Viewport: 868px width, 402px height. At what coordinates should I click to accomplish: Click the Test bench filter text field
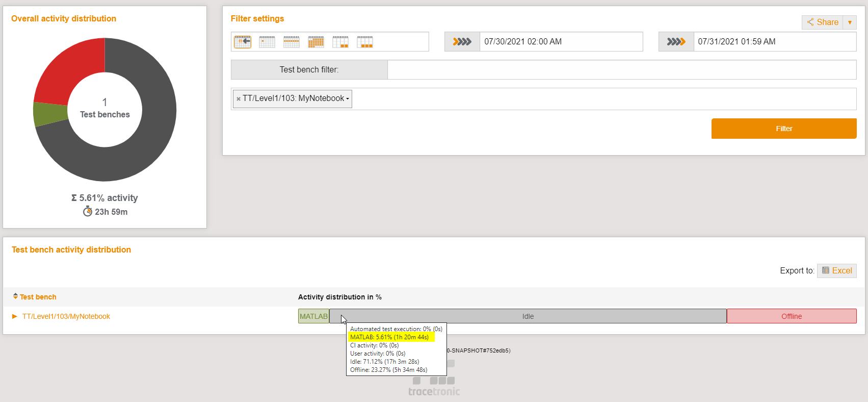tap(621, 70)
